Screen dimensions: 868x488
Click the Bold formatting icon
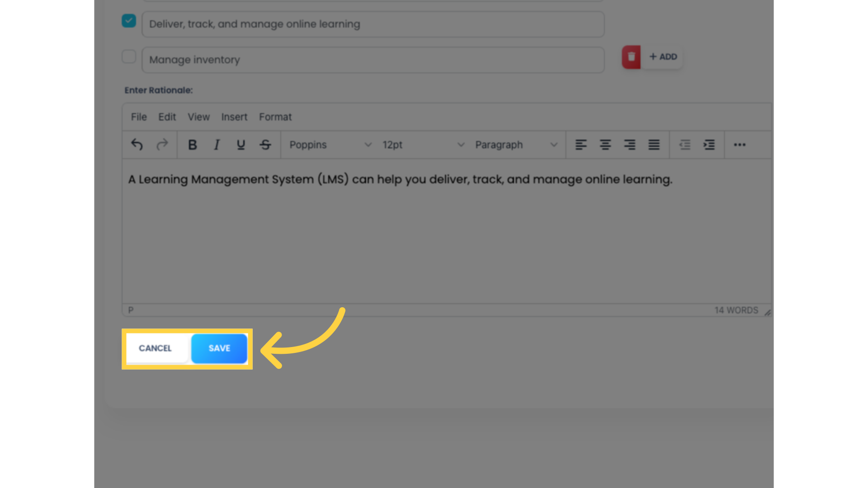tap(193, 144)
